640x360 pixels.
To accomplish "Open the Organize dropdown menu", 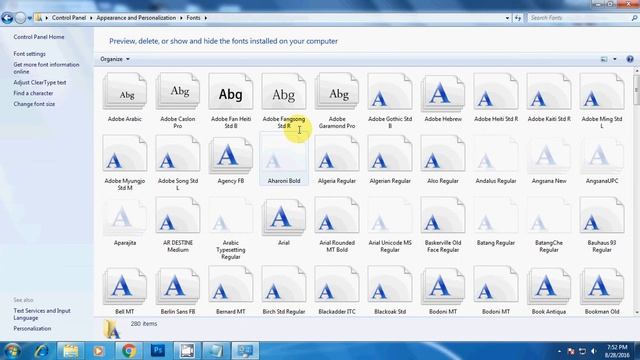I will point(115,59).
